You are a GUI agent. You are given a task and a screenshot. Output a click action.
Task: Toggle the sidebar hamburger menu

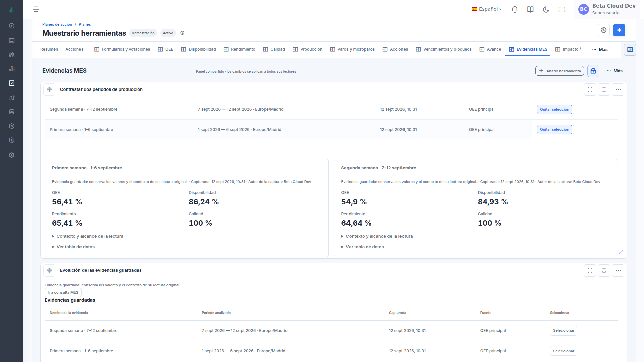36,9
